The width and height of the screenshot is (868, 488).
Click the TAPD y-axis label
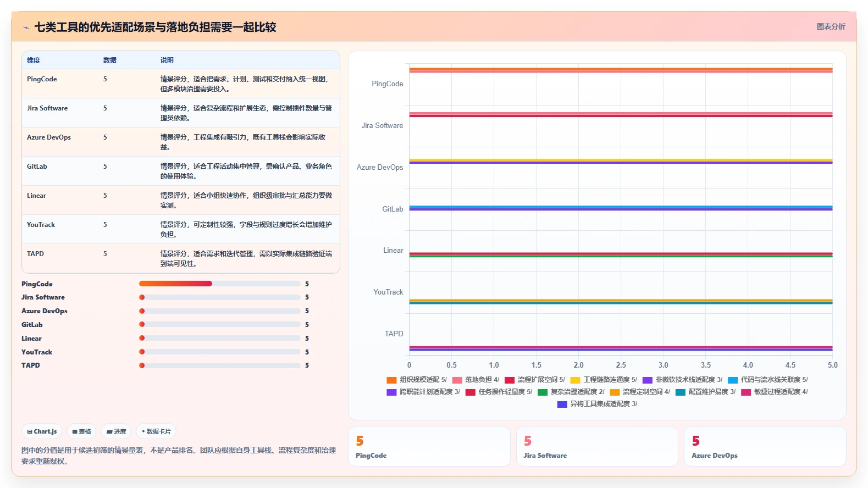point(394,334)
